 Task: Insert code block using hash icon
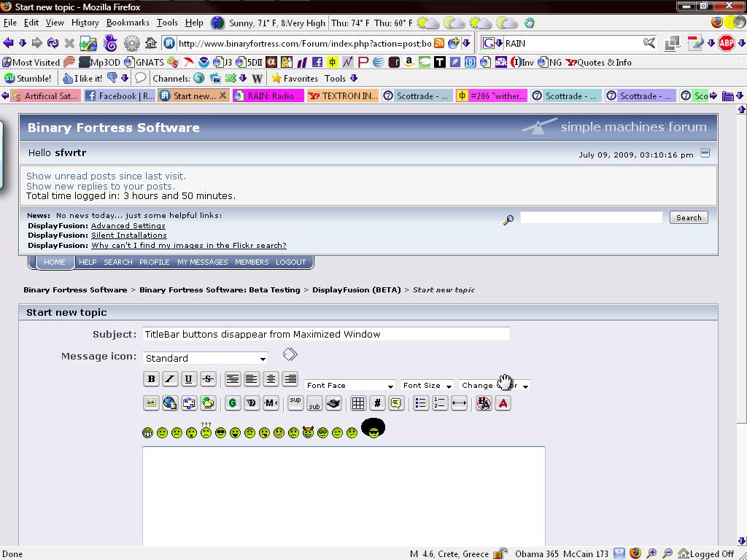(x=377, y=403)
